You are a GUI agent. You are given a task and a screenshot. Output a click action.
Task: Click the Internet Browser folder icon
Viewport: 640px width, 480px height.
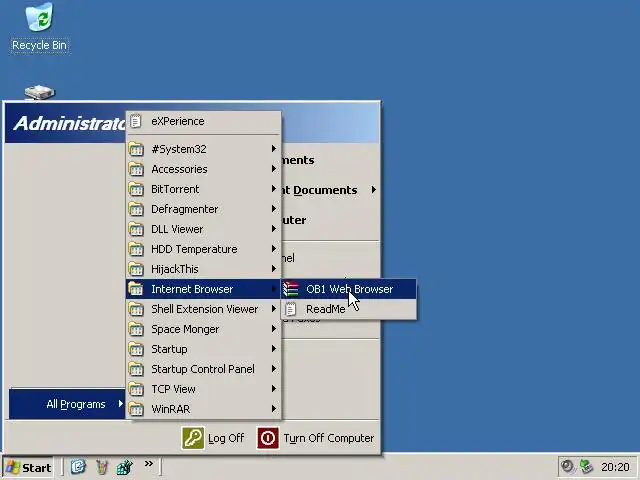[136, 289]
